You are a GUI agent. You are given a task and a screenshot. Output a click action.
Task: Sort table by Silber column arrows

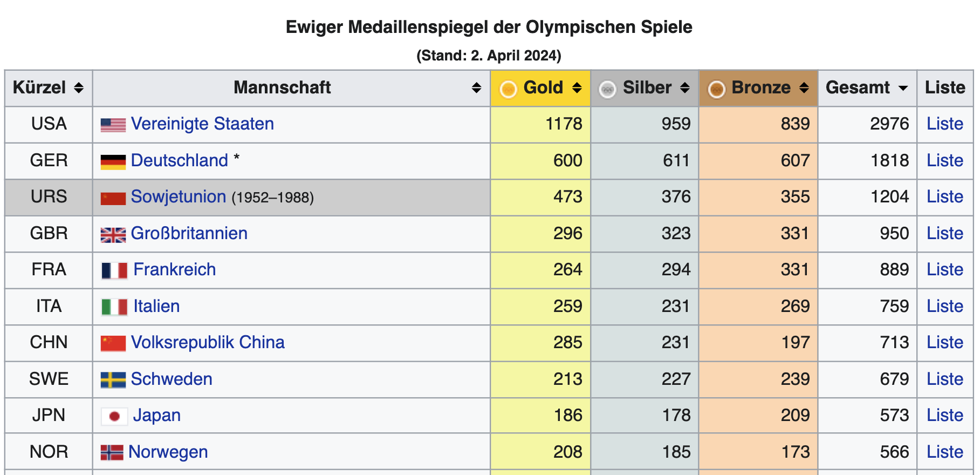pyautogui.click(x=685, y=88)
